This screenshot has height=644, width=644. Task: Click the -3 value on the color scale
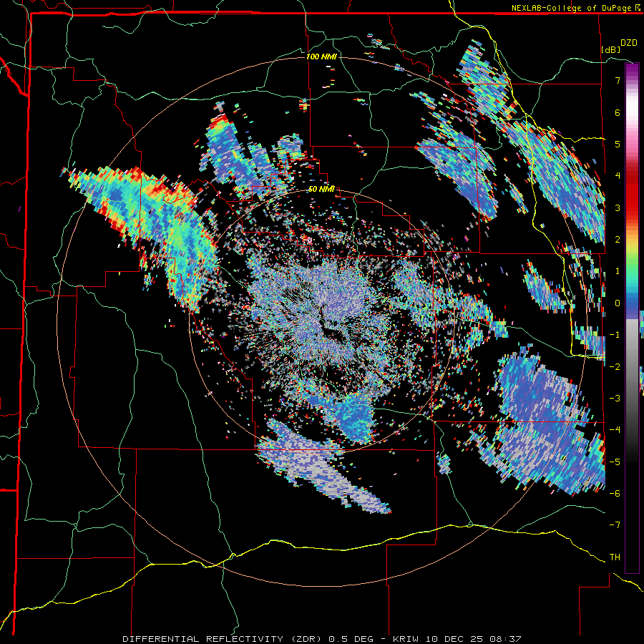(x=615, y=399)
